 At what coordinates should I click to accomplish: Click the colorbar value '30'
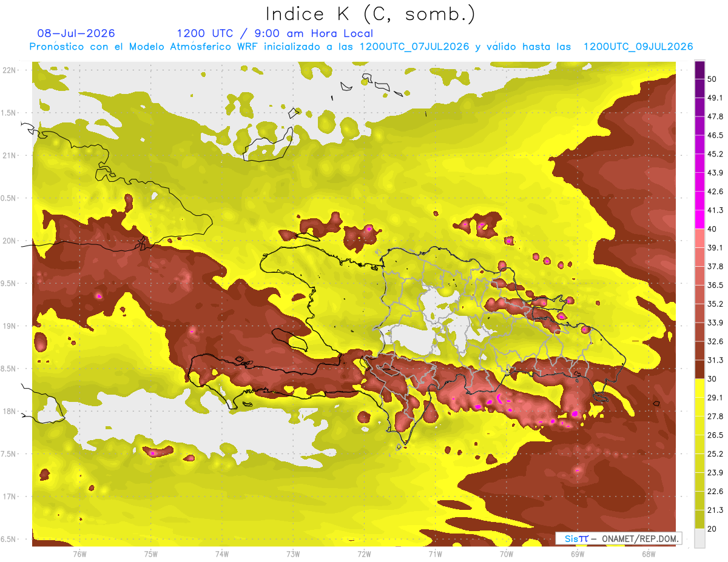[713, 379]
